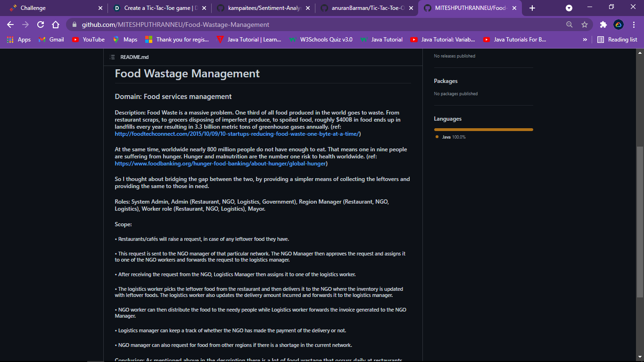Open the tab search dropdown arrow

pos(569,8)
